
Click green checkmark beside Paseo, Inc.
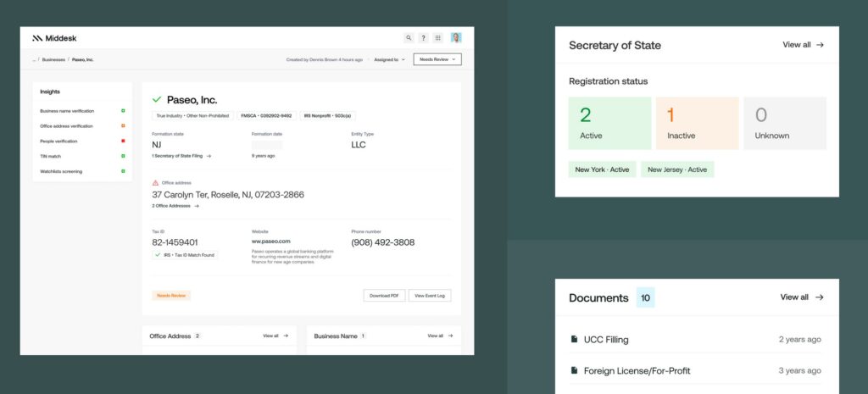tap(157, 100)
